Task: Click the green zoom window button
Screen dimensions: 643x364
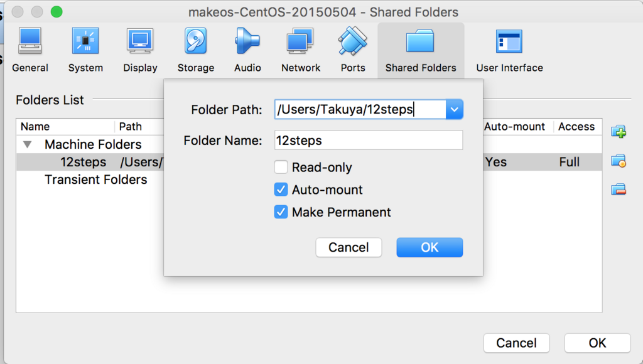Action: (x=57, y=12)
